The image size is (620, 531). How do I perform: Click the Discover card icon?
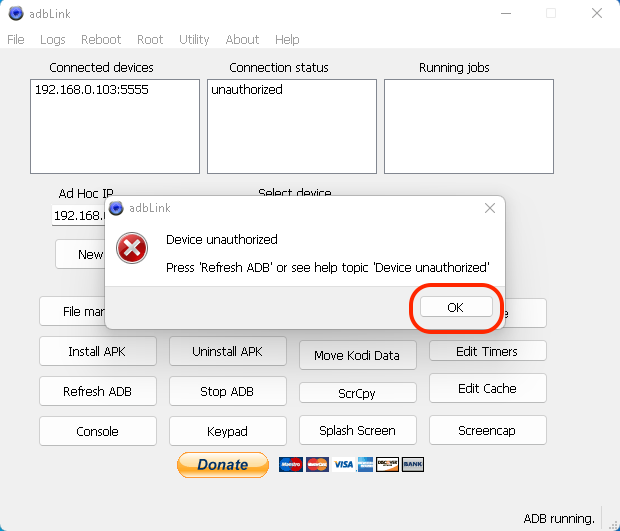[388, 465]
